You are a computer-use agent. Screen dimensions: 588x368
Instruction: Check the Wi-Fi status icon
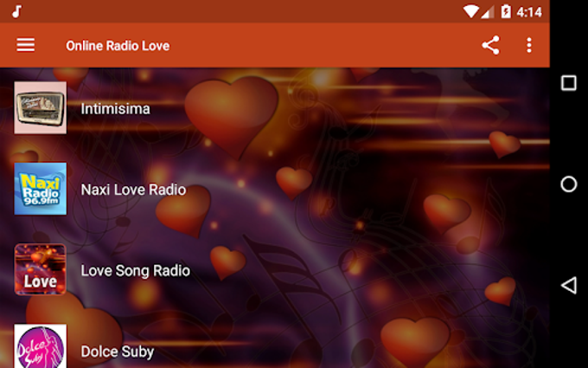pos(470,11)
